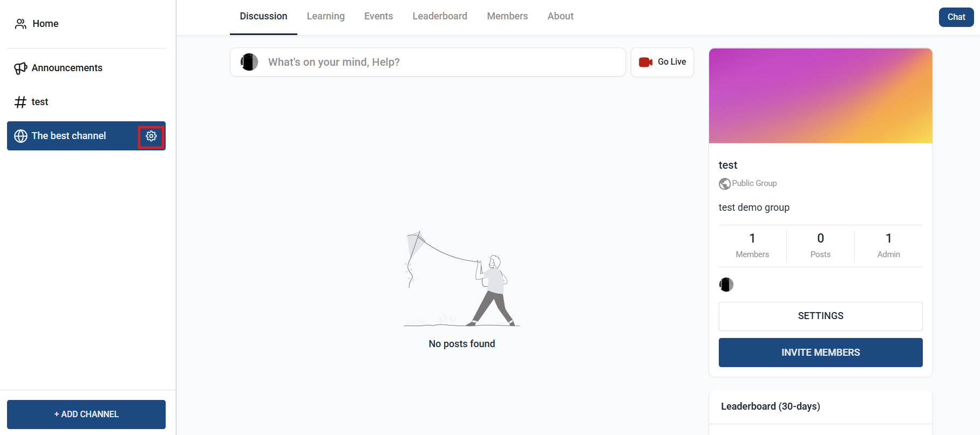Click the Public Group globe icon

[x=725, y=184]
